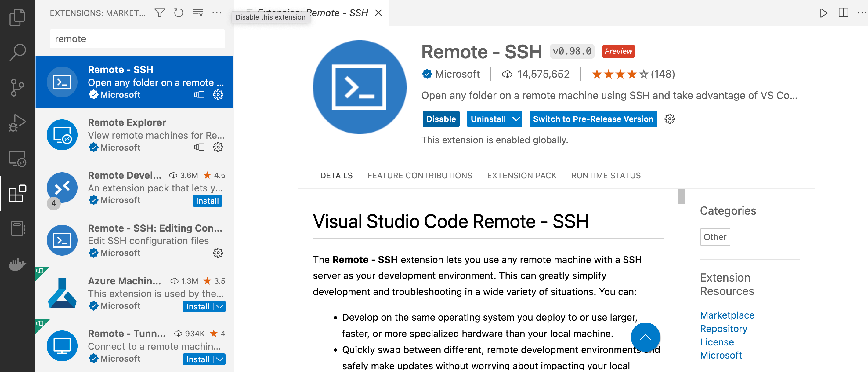Split the editor to the right
Screen dimensions: 868x372
pyautogui.click(x=843, y=13)
